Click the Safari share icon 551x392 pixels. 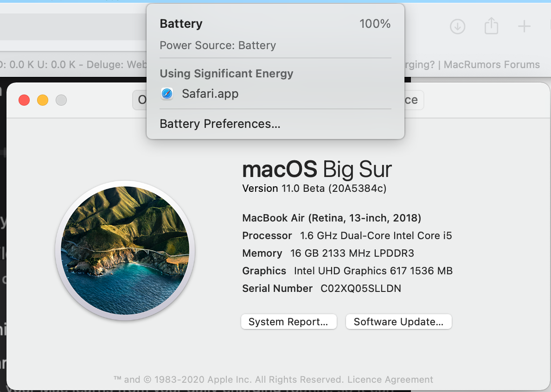point(491,25)
